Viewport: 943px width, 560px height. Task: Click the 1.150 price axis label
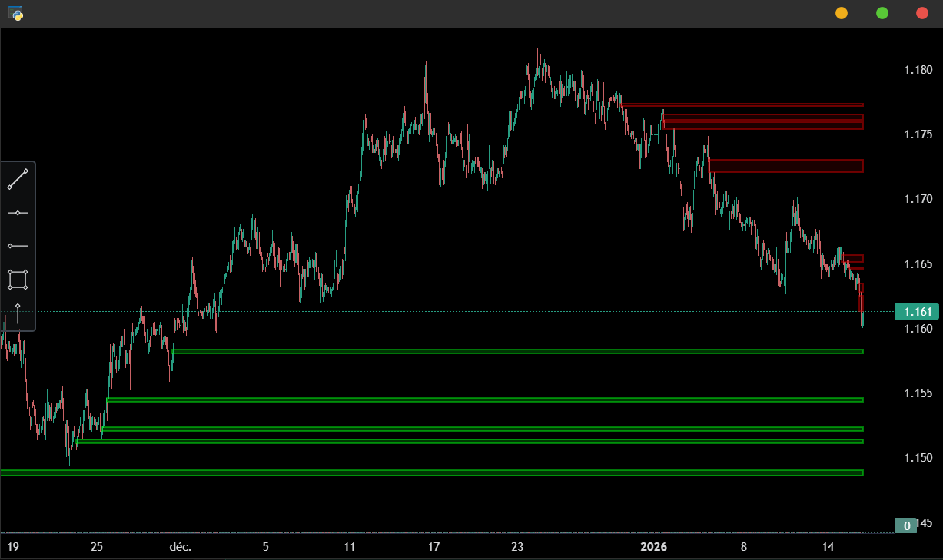918,458
